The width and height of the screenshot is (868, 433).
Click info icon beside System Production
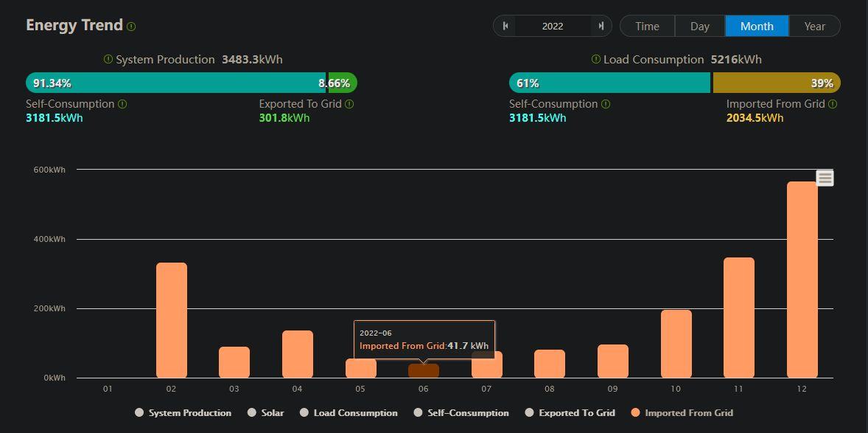(x=108, y=59)
